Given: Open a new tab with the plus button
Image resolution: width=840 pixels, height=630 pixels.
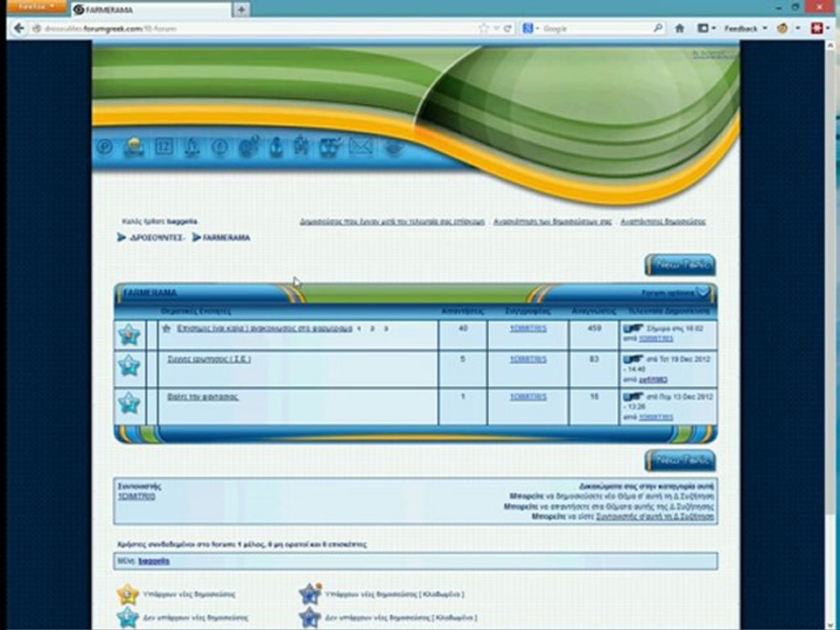Looking at the screenshot, I should [241, 10].
